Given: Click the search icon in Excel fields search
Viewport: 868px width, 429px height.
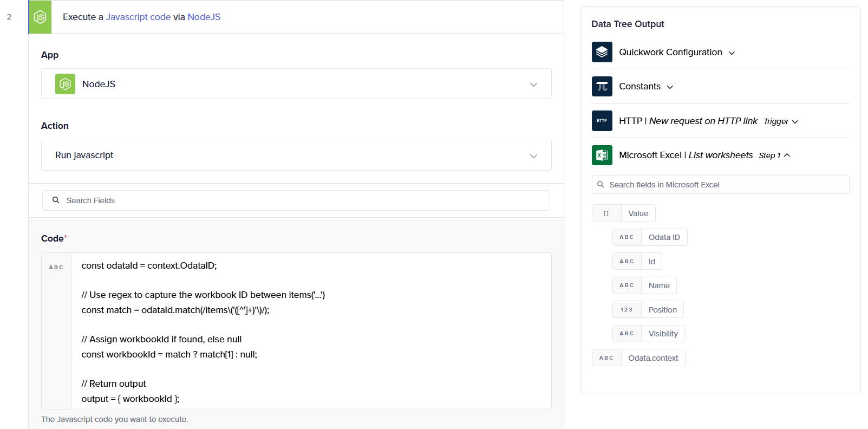Looking at the screenshot, I should (601, 185).
